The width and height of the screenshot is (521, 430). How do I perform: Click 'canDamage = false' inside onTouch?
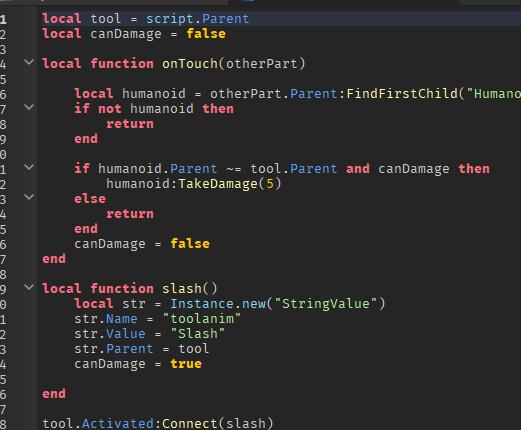click(x=142, y=244)
